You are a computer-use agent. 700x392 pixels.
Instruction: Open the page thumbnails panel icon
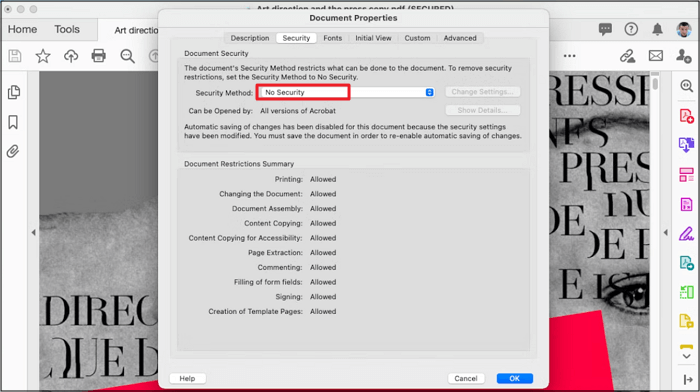14,92
